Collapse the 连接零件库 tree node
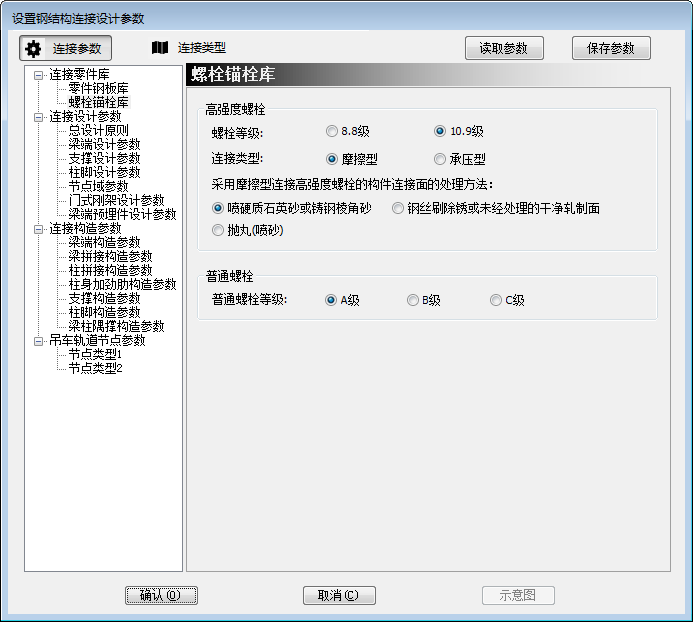The image size is (693, 622). (x=39, y=75)
